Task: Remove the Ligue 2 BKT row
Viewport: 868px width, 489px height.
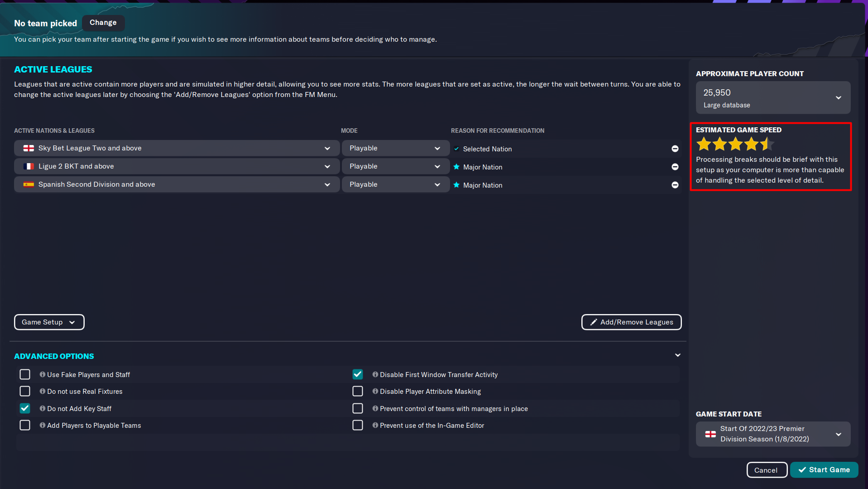Action: (x=675, y=167)
